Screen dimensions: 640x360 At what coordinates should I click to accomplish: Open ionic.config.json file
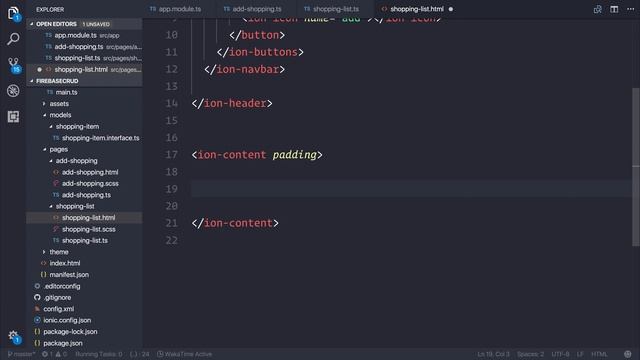[x=67, y=320]
